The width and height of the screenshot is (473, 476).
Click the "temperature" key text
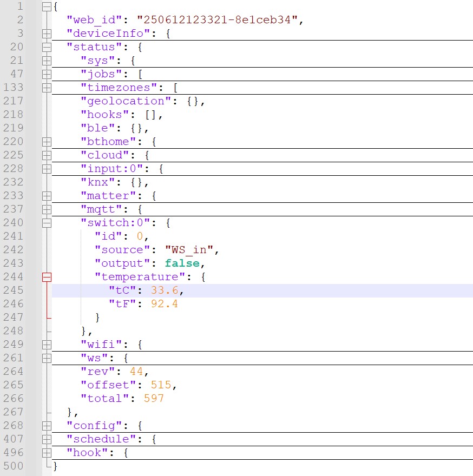pyautogui.click(x=140, y=277)
